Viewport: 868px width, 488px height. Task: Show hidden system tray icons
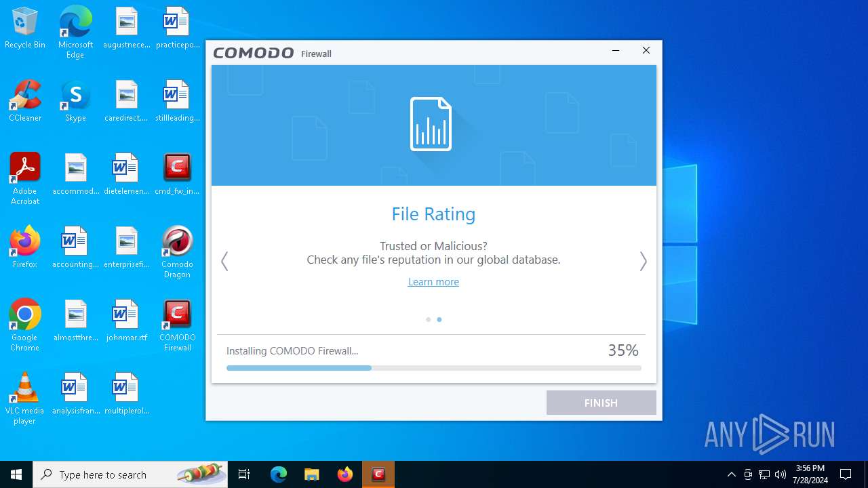pos(731,474)
